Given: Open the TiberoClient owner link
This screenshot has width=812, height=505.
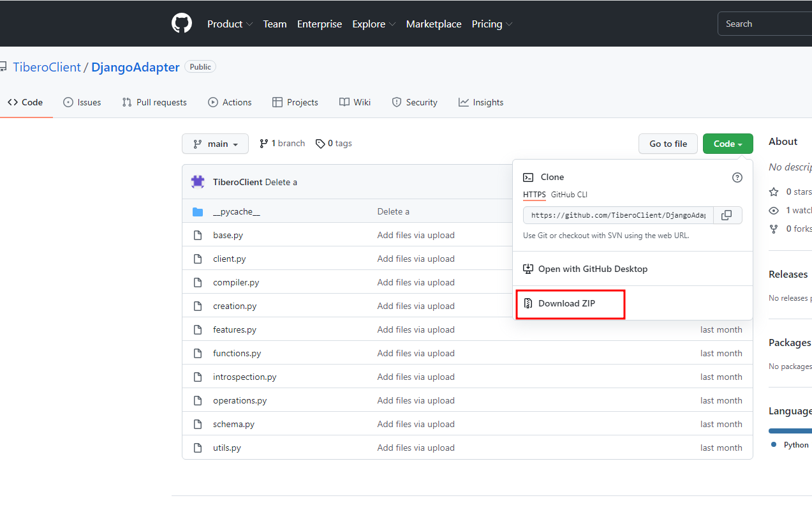Looking at the screenshot, I should pos(47,67).
